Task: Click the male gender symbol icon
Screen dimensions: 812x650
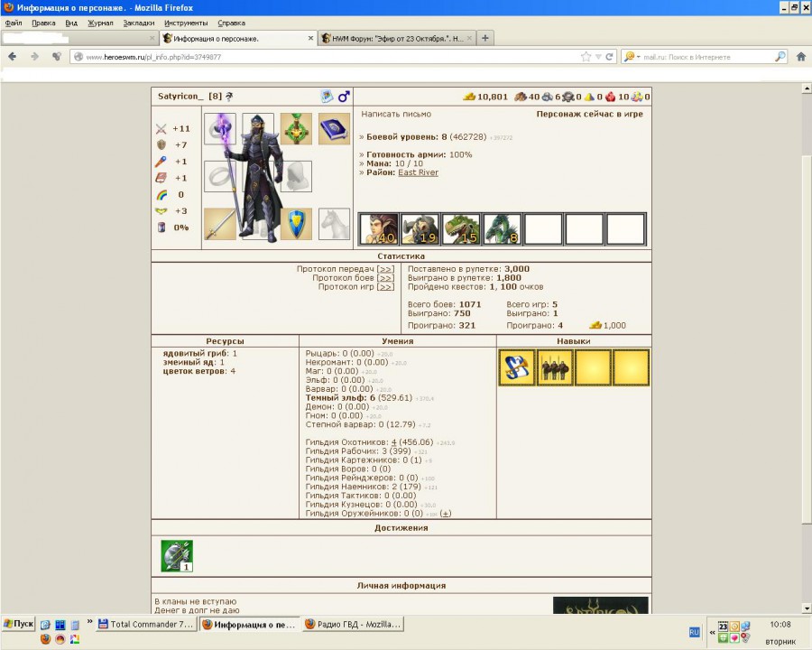Action: click(x=344, y=96)
